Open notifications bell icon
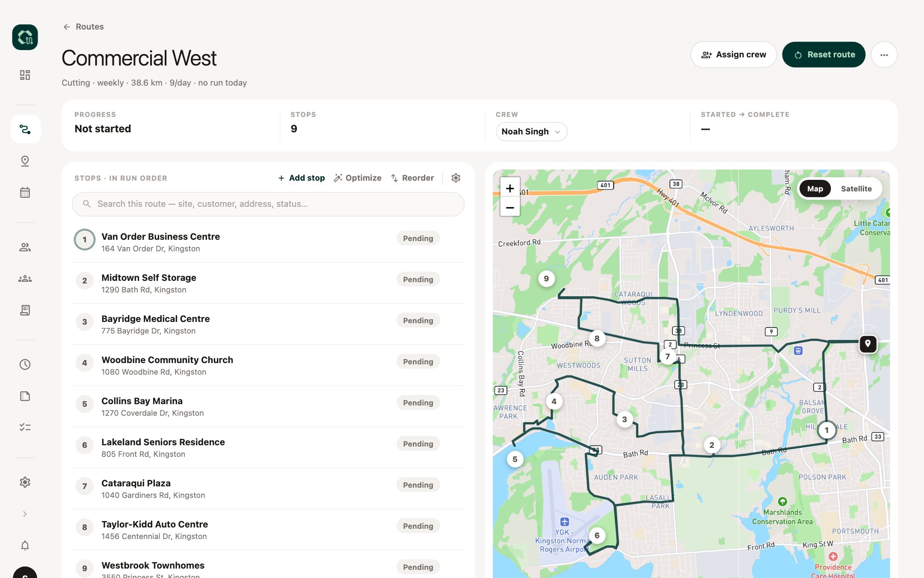Image resolution: width=924 pixels, height=578 pixels. (x=25, y=545)
